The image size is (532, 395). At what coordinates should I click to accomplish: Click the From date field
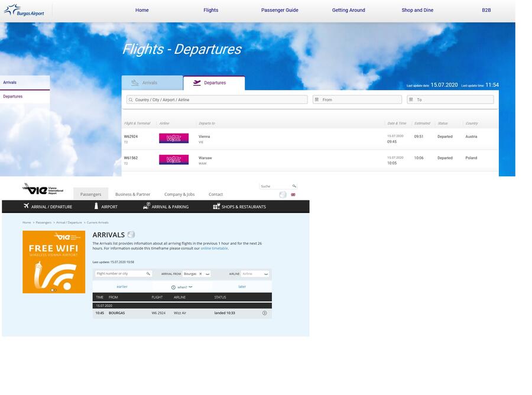[x=357, y=100]
